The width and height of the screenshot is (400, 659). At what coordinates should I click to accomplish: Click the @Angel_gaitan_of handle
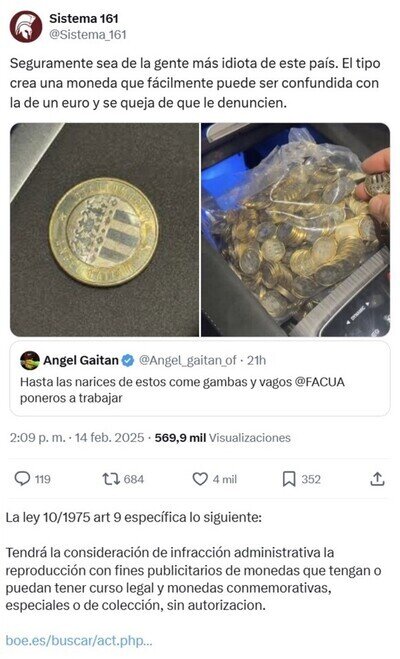pos(188,360)
